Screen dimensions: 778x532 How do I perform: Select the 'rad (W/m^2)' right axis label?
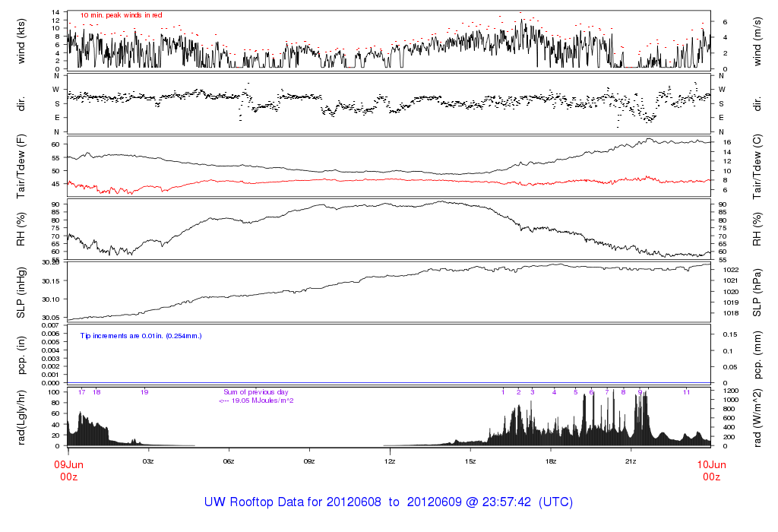click(757, 416)
